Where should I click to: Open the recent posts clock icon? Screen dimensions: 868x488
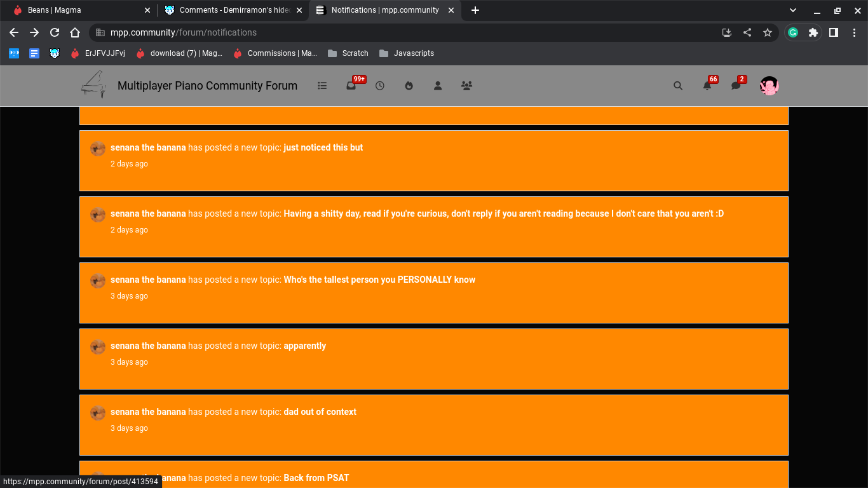[x=380, y=86]
